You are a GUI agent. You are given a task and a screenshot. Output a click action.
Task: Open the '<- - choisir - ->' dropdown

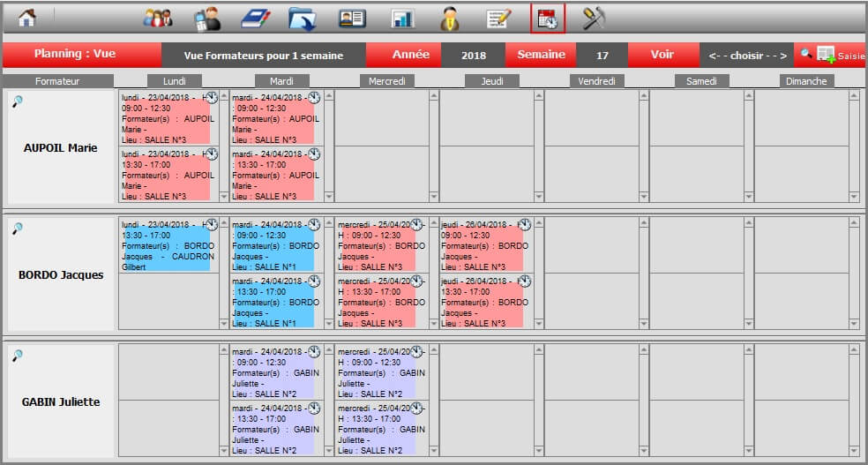pos(747,56)
